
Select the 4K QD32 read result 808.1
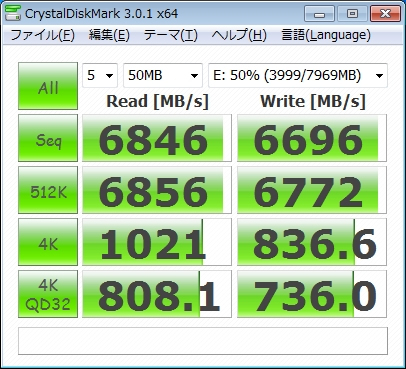(157, 294)
